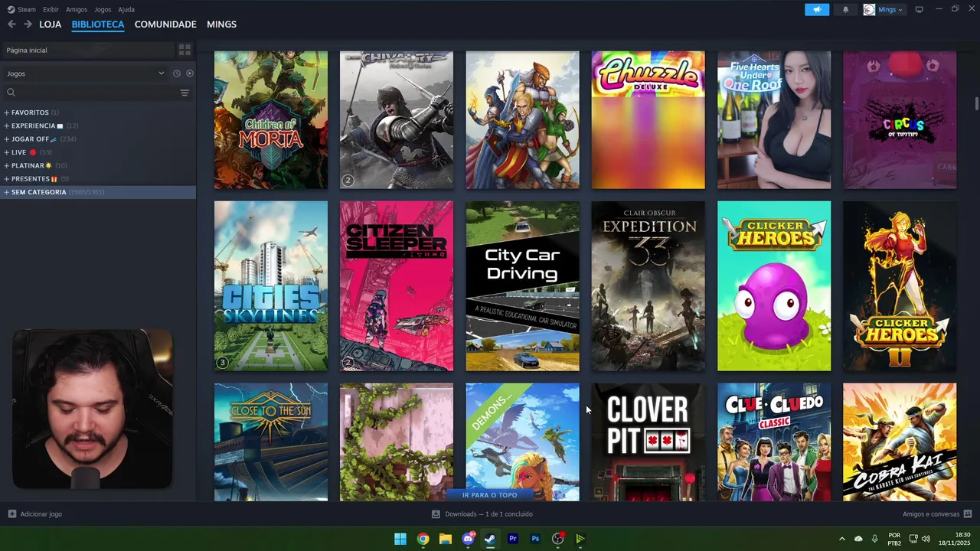Open the Exibir menu
The width and height of the screenshot is (980, 551).
point(51,9)
